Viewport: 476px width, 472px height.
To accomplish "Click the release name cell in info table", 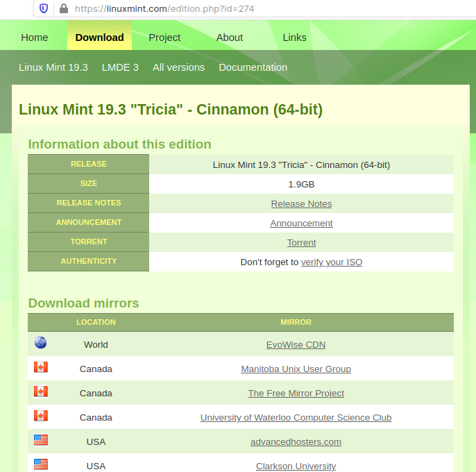I will (301, 165).
